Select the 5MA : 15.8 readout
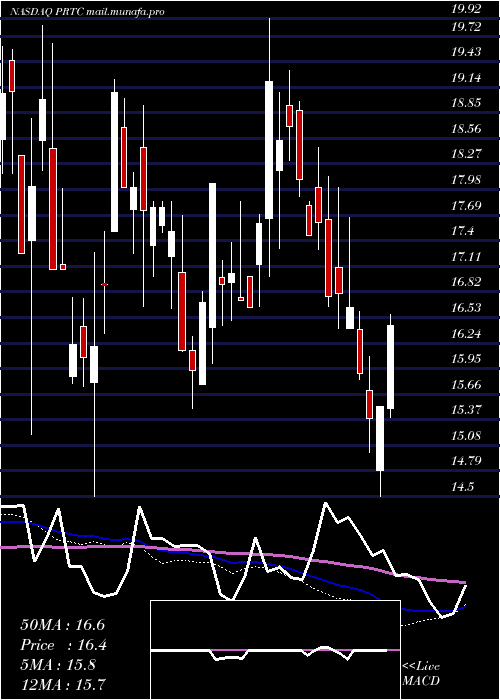This screenshot has height=700, width=500. (x=58, y=665)
